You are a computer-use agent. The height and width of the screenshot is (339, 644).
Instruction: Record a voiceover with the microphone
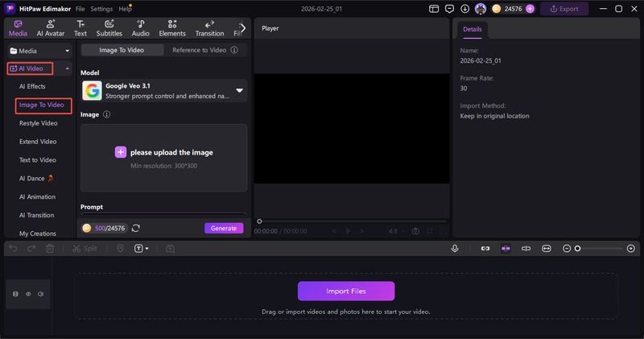[455, 249]
